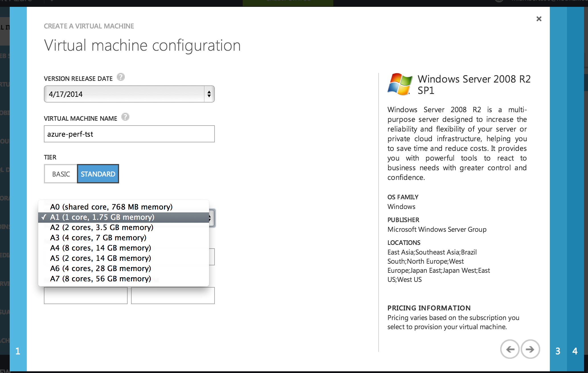
Task: Choose A0 shared core size option
Action: tap(111, 207)
